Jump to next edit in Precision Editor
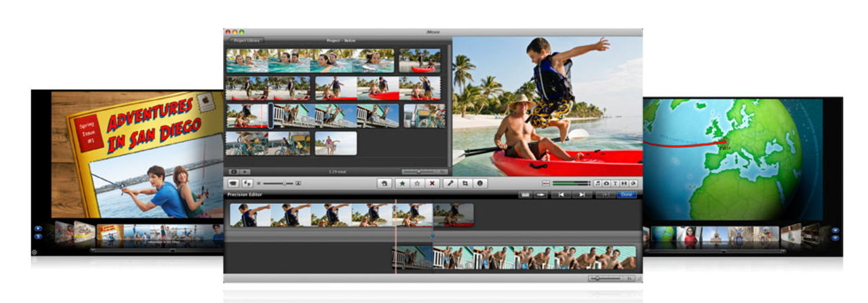Viewport: 868px width, 303px height. tap(581, 195)
